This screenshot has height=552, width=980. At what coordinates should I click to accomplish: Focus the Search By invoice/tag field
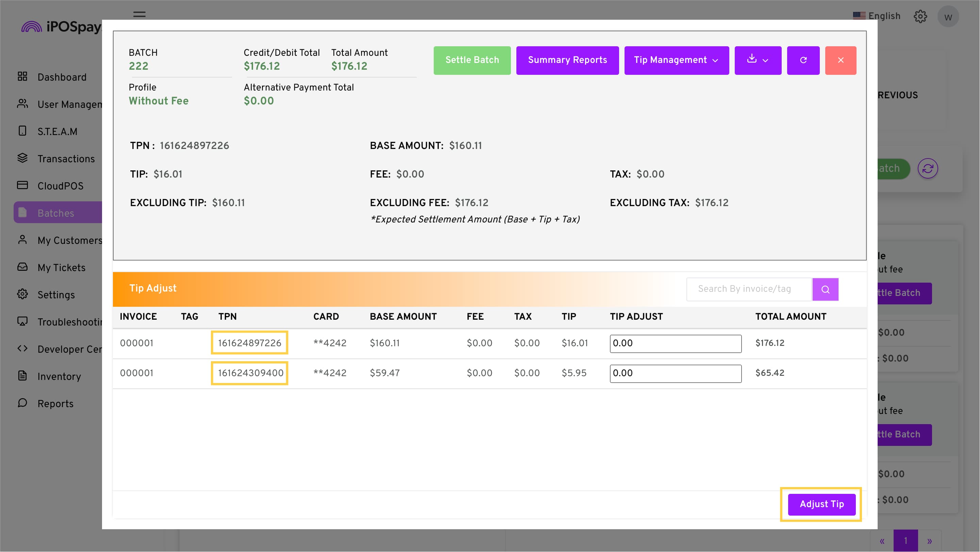749,289
